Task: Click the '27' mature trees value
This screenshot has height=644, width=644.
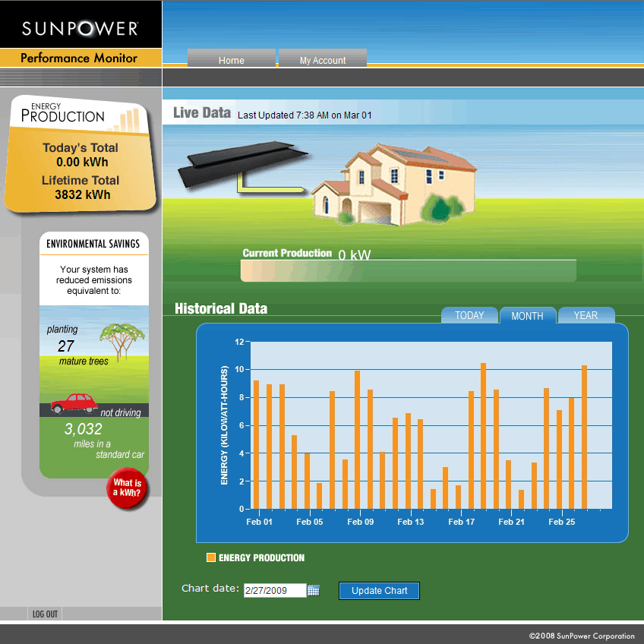Action: [x=66, y=346]
